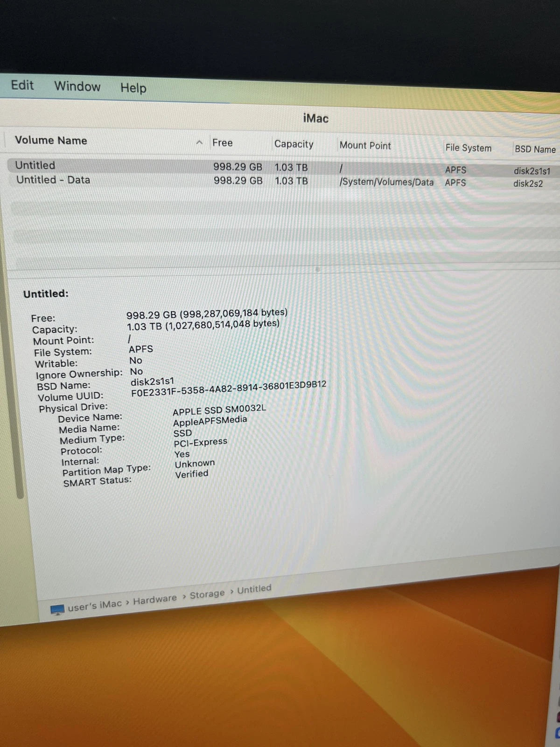Click the Volume UUID value F0E2331F
560x747 pixels.
[229, 388]
